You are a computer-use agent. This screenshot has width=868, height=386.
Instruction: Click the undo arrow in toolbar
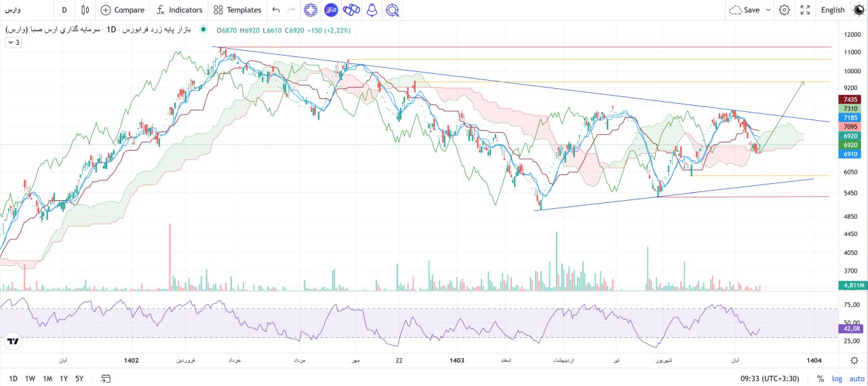click(x=275, y=10)
